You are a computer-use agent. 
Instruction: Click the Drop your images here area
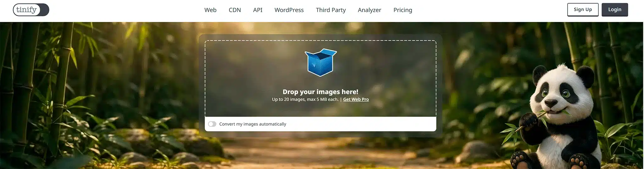coord(320,79)
